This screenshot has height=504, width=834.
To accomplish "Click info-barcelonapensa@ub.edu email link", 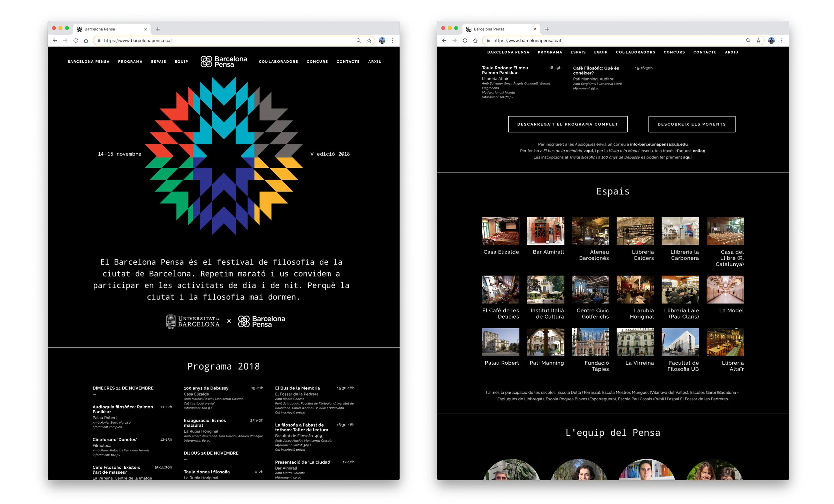I will [x=658, y=144].
